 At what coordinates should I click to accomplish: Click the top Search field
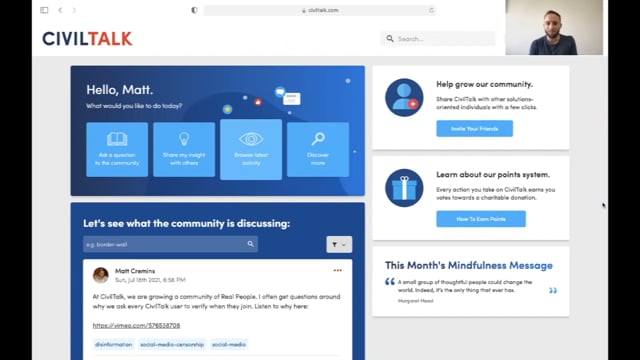(x=438, y=39)
